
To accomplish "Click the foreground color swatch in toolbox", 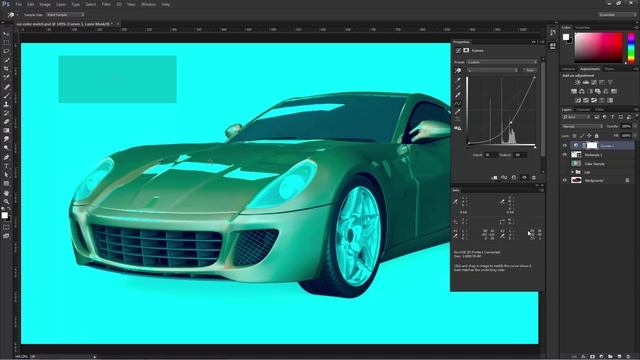I will 4,215.
